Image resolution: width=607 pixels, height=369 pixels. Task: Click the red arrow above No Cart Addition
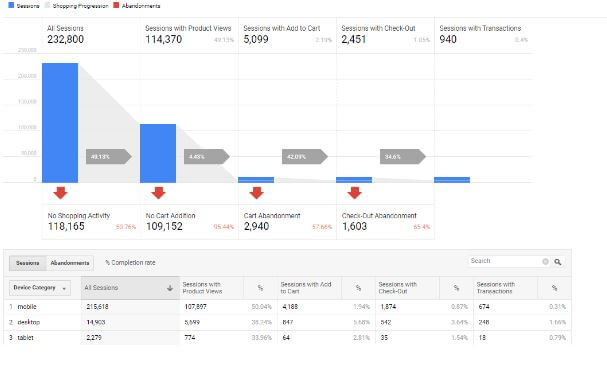pyautogui.click(x=158, y=193)
